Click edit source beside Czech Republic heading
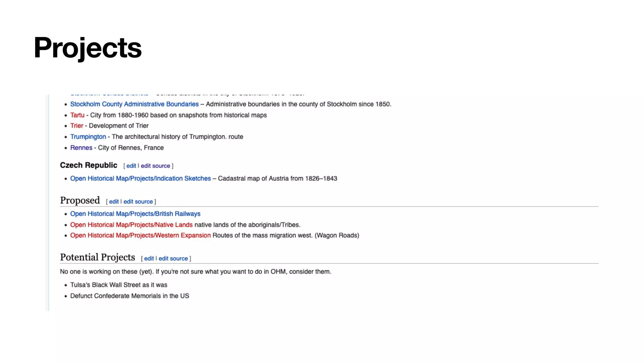 coord(155,166)
